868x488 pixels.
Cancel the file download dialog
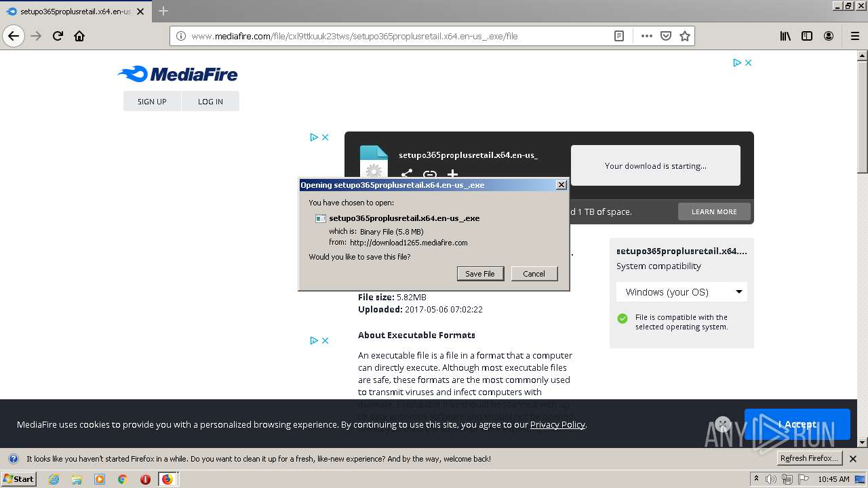(534, 273)
